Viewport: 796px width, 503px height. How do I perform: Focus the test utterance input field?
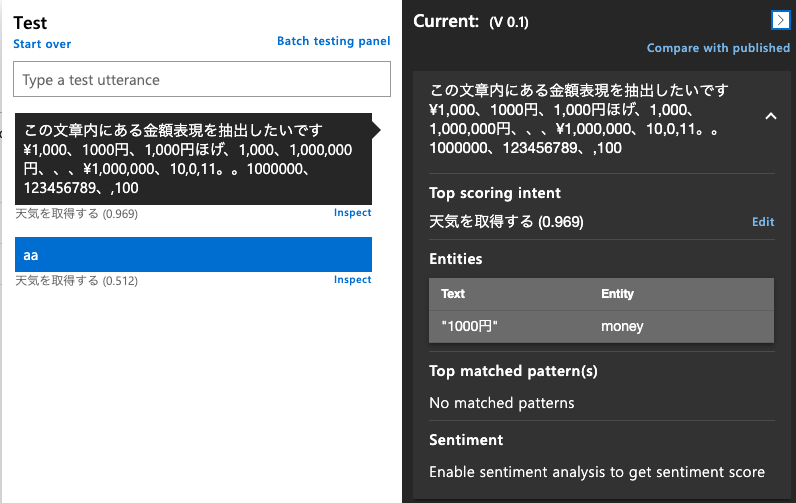tap(202, 79)
